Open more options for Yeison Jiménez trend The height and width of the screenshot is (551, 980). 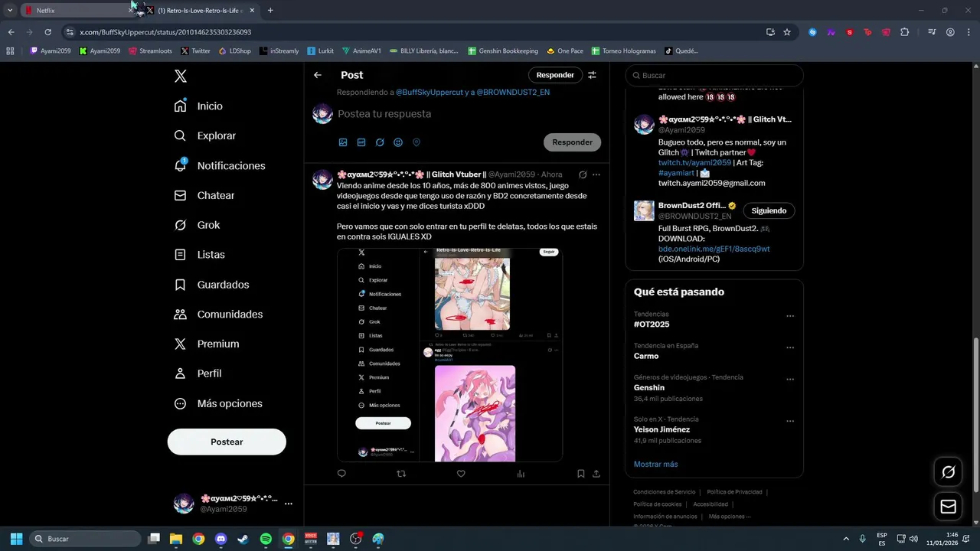coord(790,421)
